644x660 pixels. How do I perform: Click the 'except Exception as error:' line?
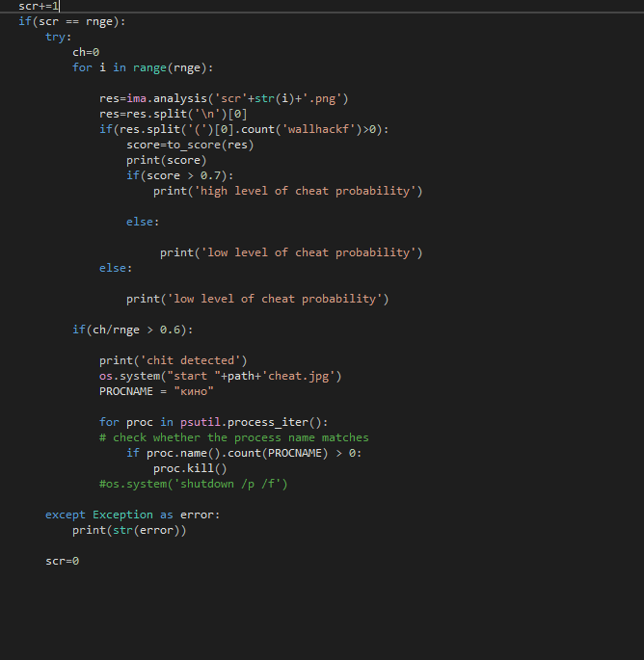point(132,515)
